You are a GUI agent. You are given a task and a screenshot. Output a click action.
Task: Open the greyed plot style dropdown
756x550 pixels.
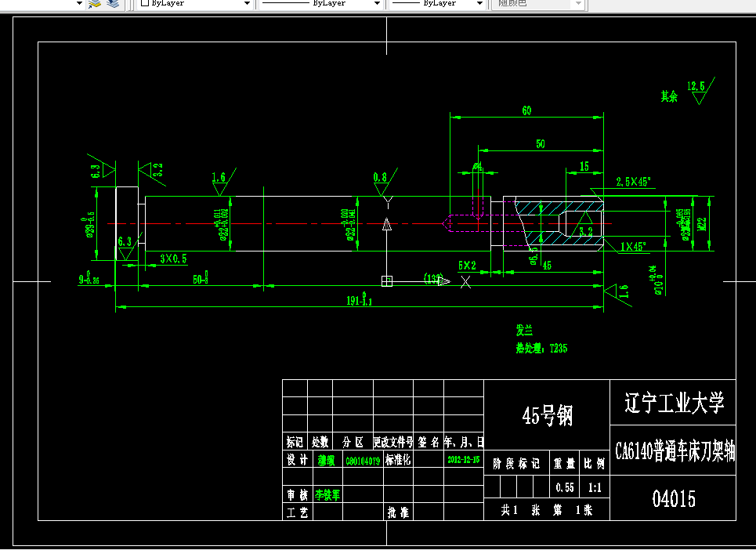[579, 3]
